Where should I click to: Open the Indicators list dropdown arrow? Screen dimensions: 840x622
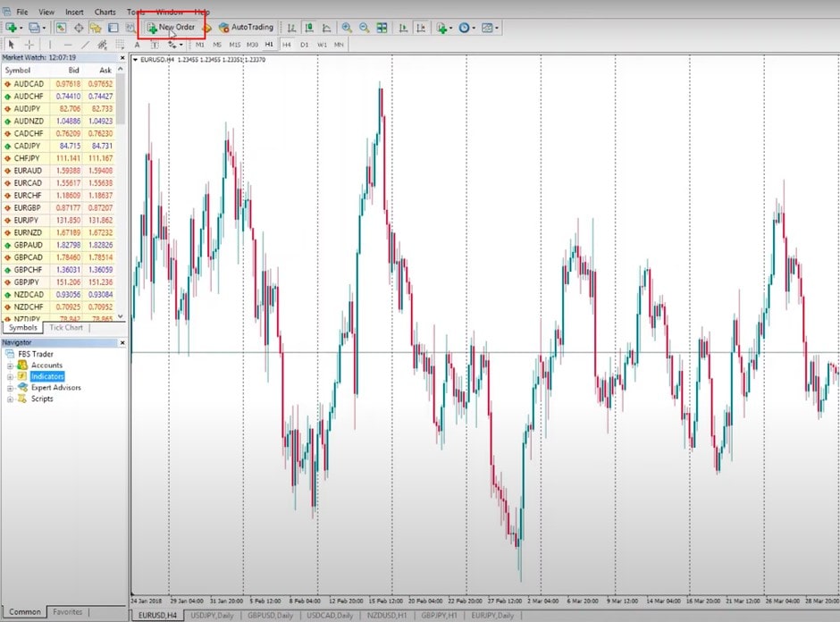[x=452, y=28]
